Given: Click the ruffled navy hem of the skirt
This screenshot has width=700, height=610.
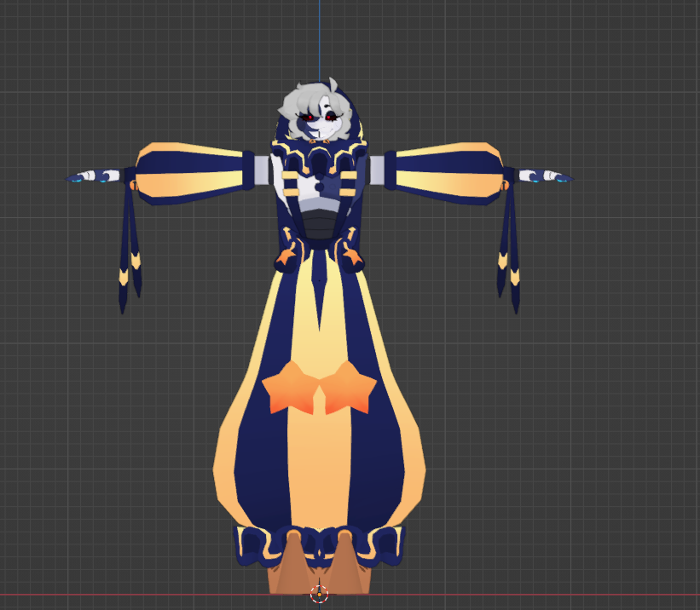Looking at the screenshot, I should pyautogui.click(x=319, y=545).
